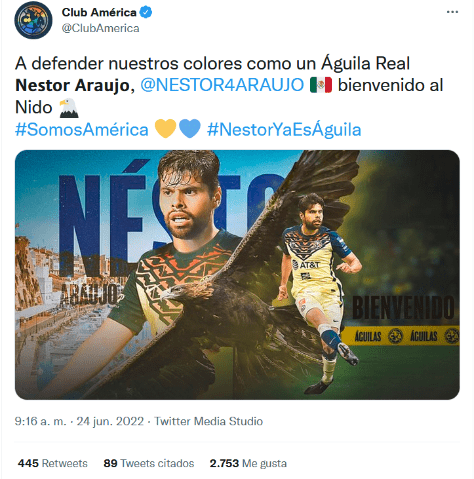Click the Mexican flag emoji
The image size is (474, 479).
pos(321,85)
